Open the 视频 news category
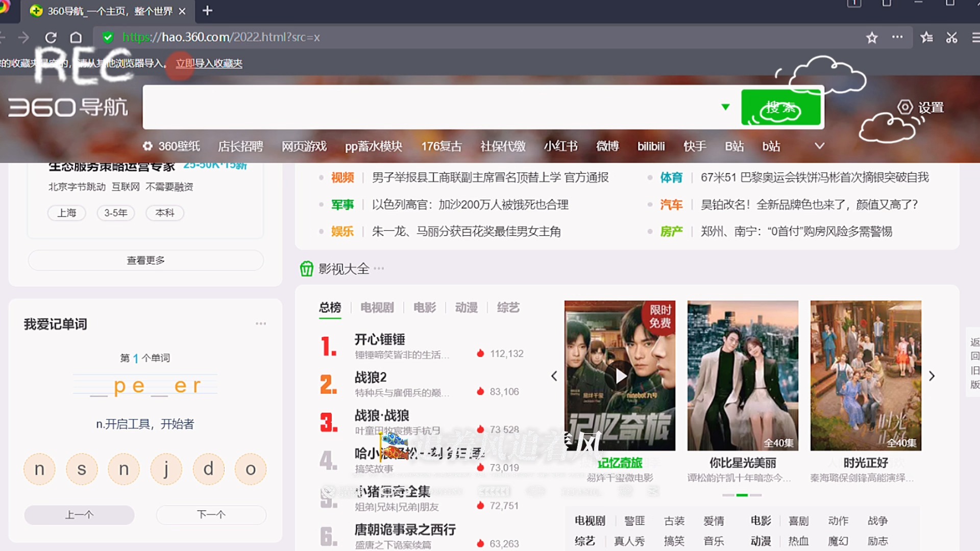980x551 pixels. 342,177
